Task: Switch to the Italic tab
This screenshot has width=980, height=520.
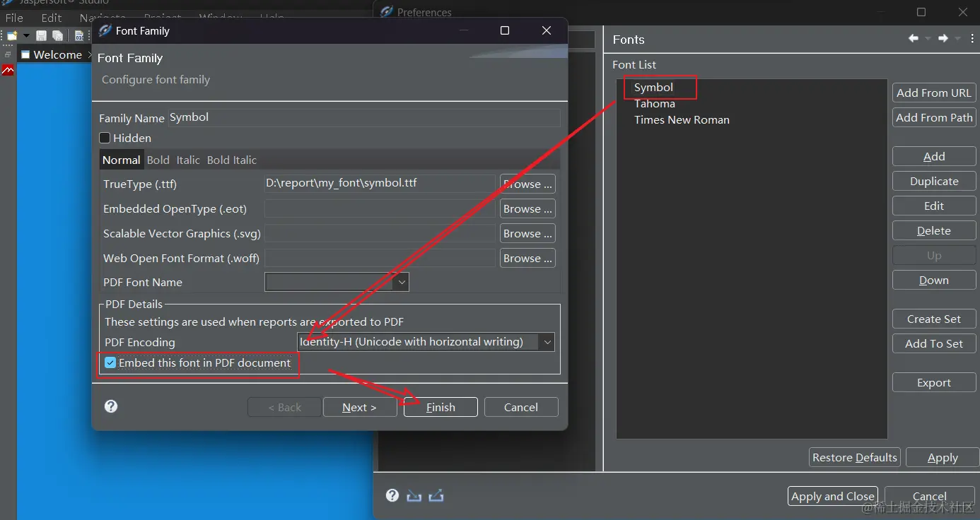Action: (x=188, y=160)
